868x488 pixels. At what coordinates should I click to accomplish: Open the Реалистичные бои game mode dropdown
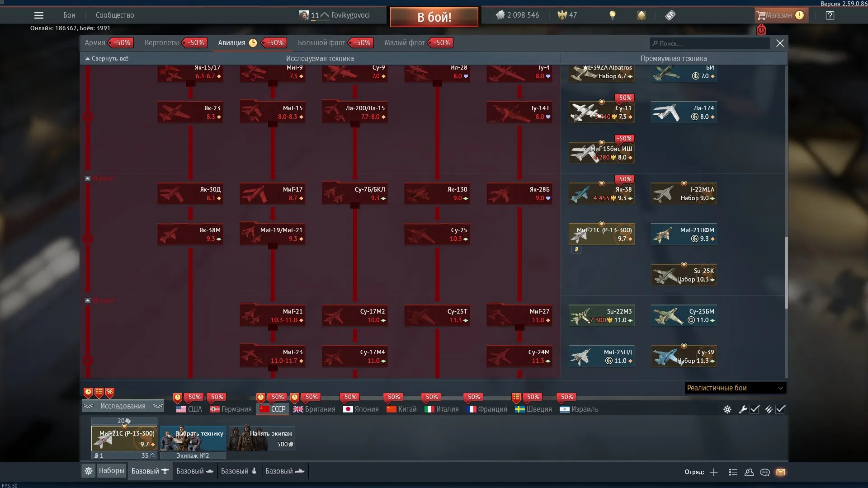click(x=736, y=388)
